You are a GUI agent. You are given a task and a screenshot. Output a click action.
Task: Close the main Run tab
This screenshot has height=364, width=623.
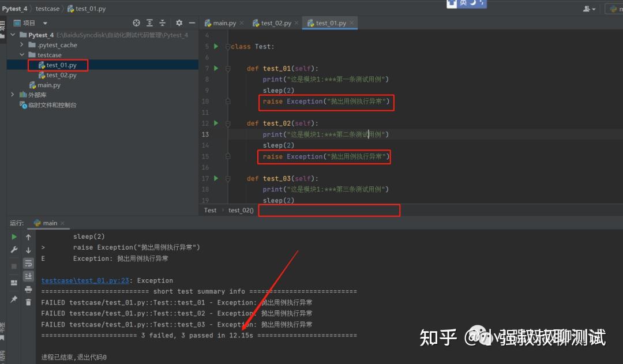tap(62, 223)
